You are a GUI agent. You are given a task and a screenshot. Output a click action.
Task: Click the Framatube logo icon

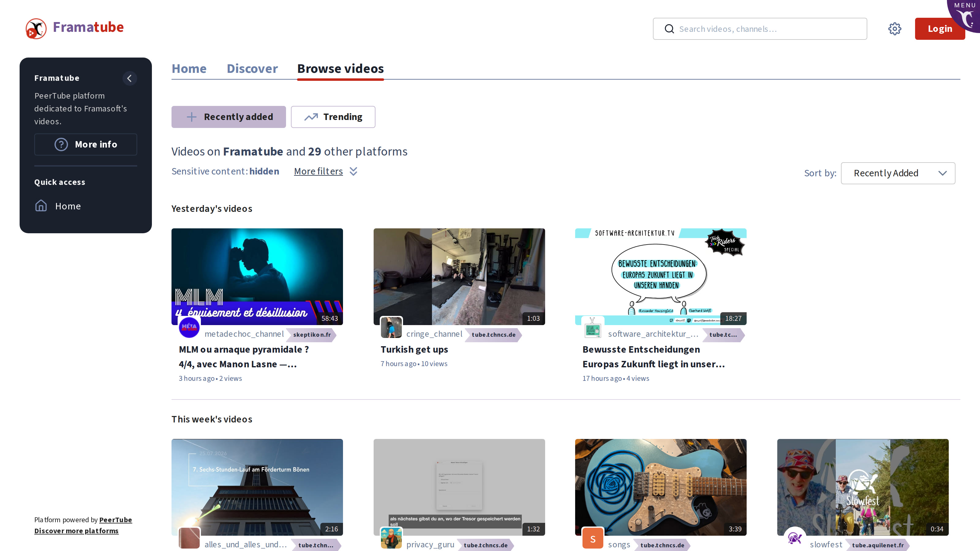36,28
